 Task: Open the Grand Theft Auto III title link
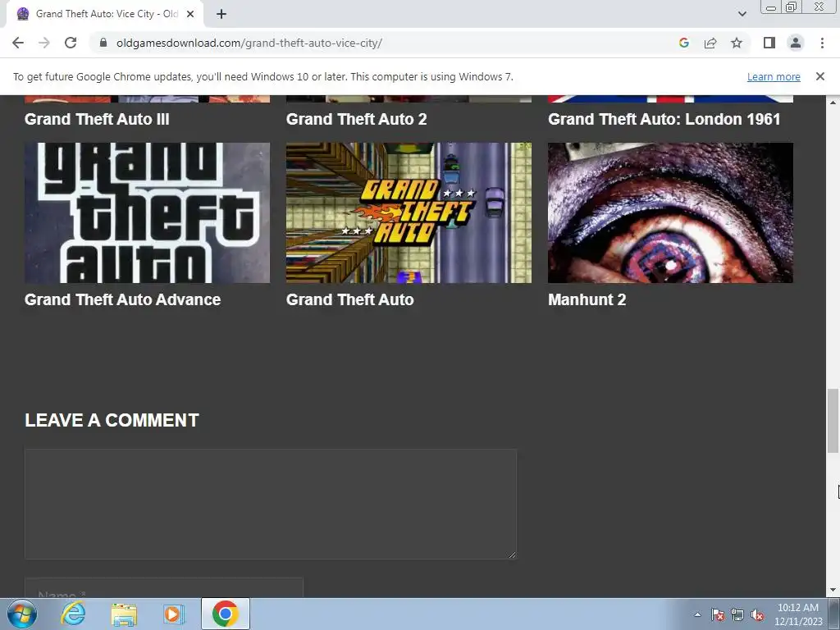tap(97, 119)
